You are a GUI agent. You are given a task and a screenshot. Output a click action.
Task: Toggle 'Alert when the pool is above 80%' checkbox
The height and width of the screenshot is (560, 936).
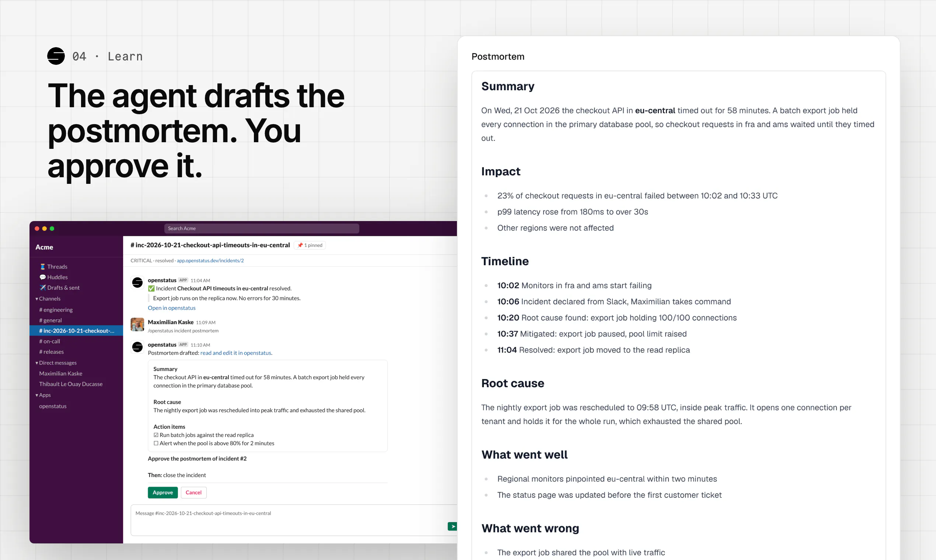coord(156,444)
